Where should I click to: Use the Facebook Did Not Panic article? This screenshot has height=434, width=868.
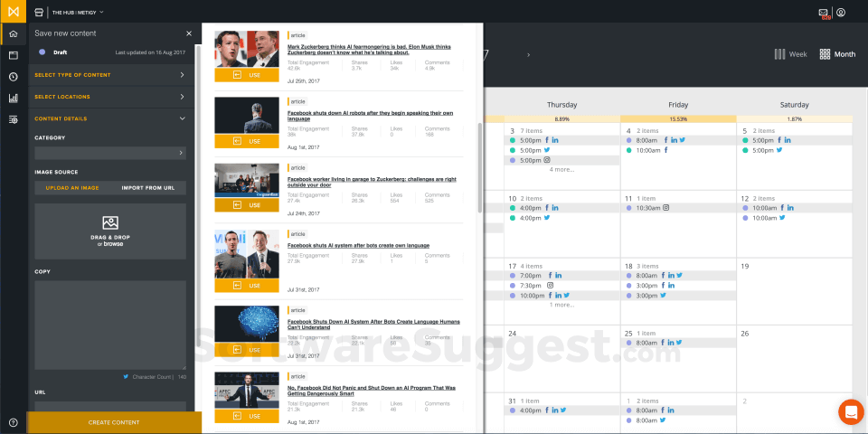click(247, 416)
